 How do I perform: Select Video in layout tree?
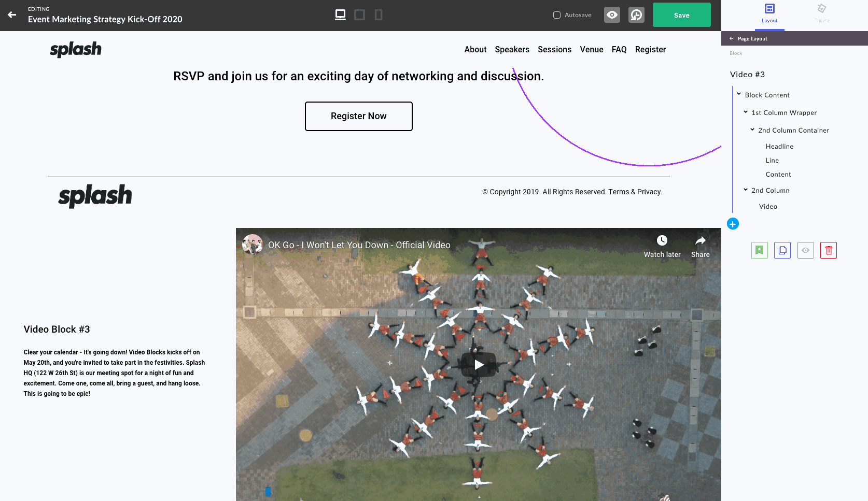point(768,207)
